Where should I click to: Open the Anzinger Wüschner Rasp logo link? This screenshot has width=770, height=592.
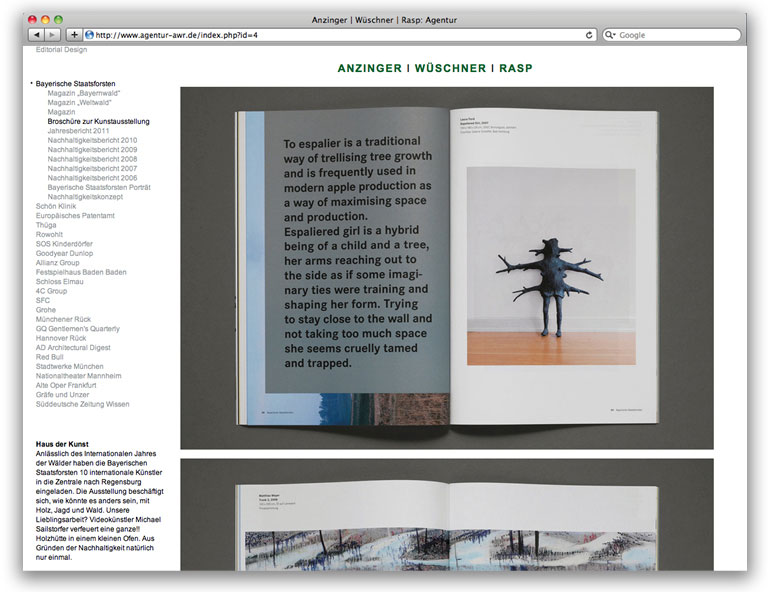coord(435,68)
